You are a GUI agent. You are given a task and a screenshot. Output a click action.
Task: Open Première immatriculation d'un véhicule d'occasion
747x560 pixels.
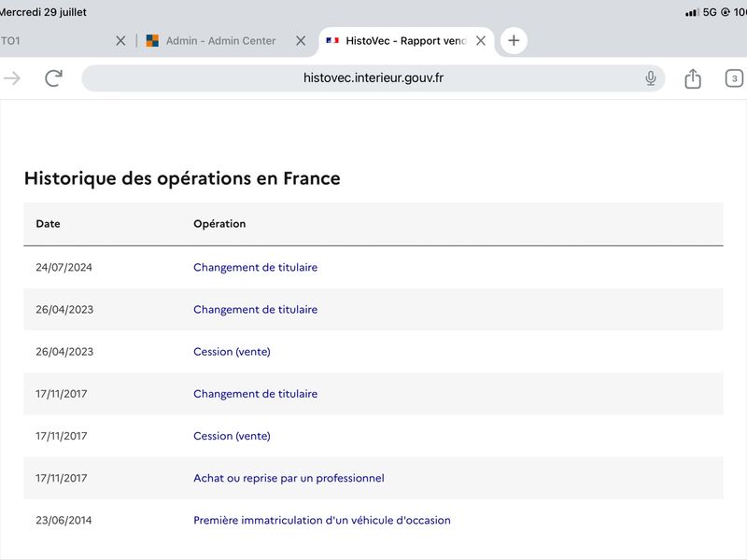click(x=322, y=520)
